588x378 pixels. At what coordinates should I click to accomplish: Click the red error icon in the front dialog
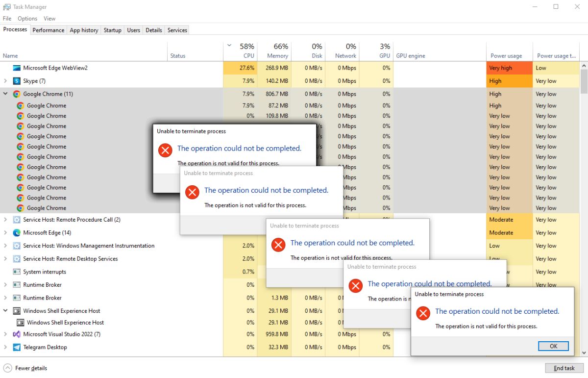click(x=423, y=313)
